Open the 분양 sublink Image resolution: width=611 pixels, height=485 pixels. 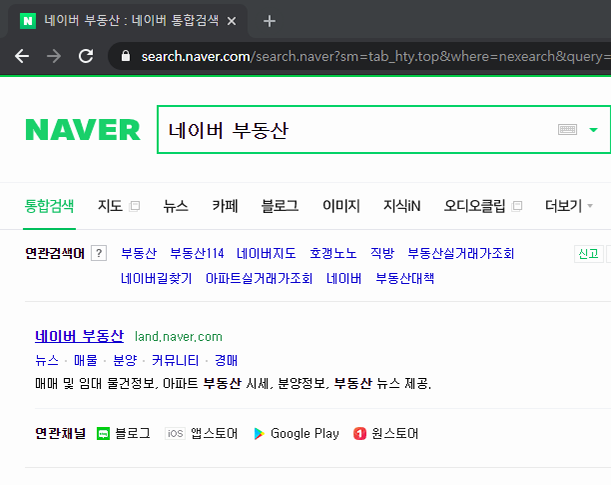coord(125,360)
